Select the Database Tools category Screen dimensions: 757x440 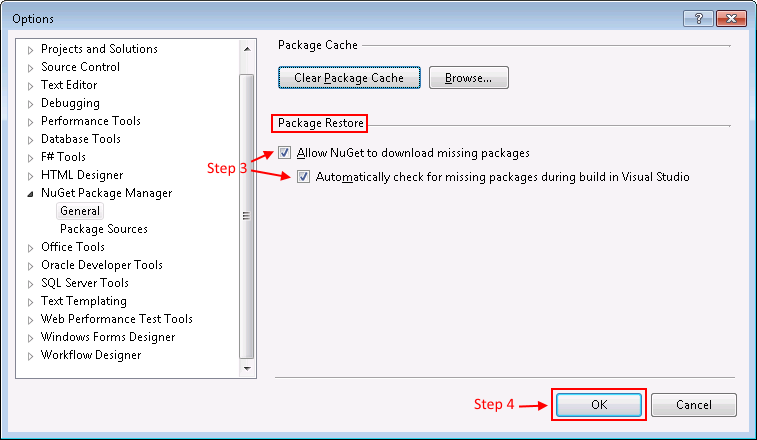pyautogui.click(x=81, y=139)
